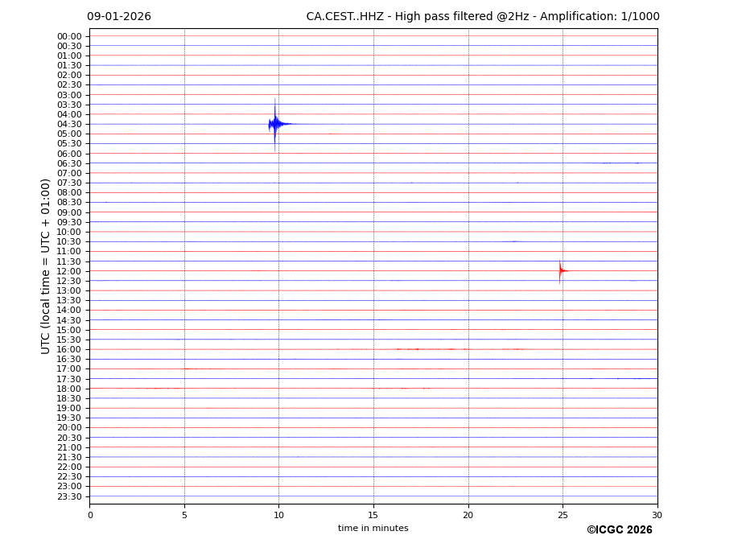Image resolution: width=746 pixels, height=560 pixels.
Task: Click the vertical UTC local time axis label
Action: (x=46, y=266)
